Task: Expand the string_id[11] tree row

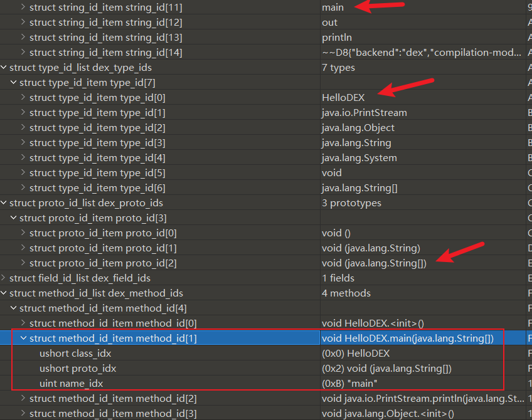Action: click(x=23, y=8)
